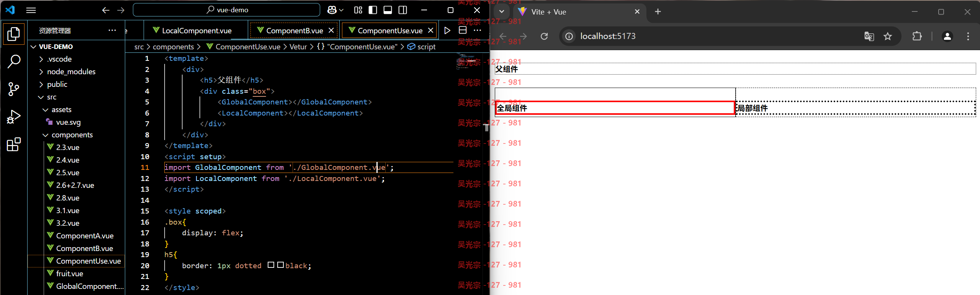980x295 pixels.
Task: Click the second black color swatch on line 20
Action: tap(281, 265)
